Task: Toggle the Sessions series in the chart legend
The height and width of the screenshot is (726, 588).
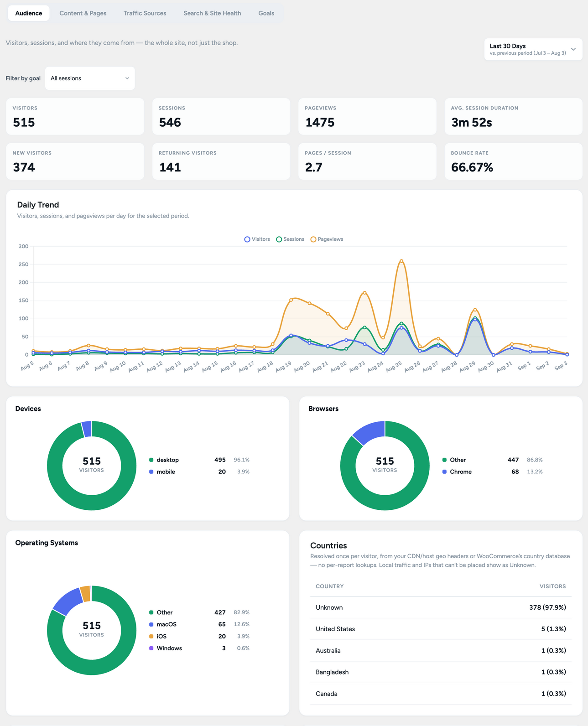Action: (x=290, y=239)
